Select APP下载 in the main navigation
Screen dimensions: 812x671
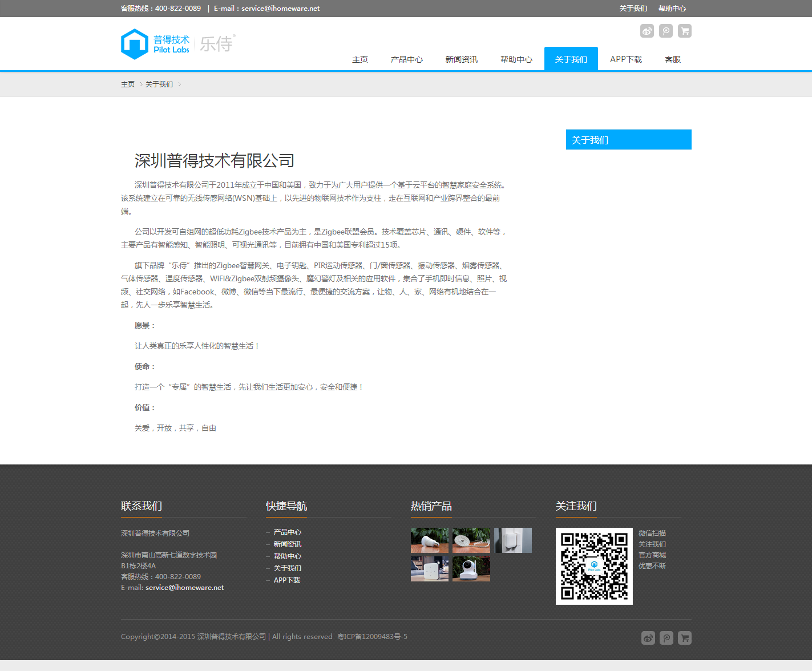pyautogui.click(x=625, y=59)
